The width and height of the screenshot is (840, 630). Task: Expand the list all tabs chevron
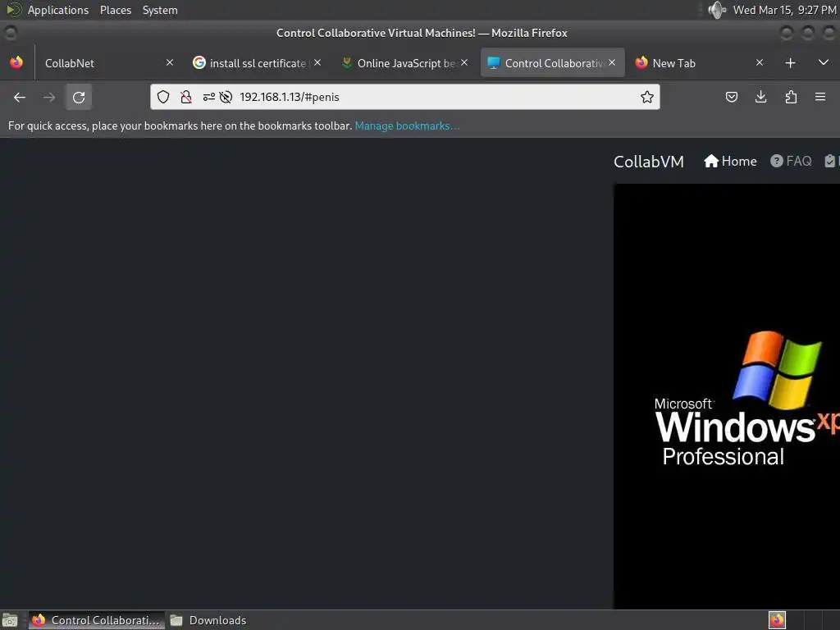point(824,62)
